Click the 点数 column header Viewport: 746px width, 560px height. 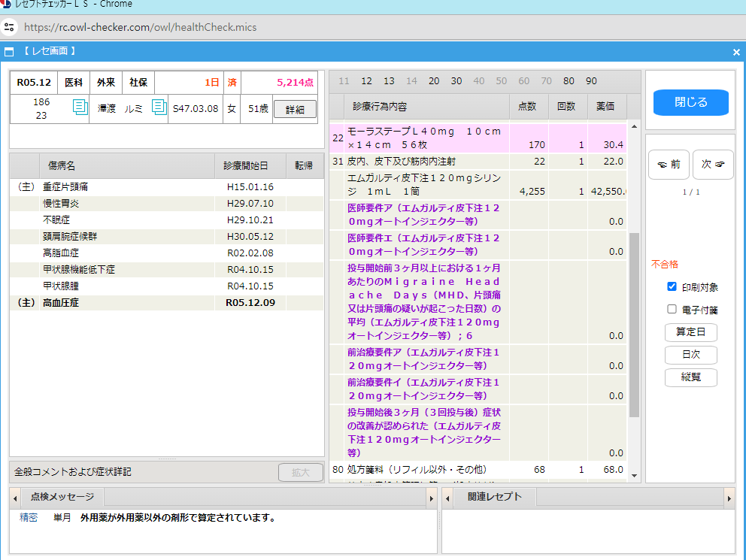[x=529, y=107]
